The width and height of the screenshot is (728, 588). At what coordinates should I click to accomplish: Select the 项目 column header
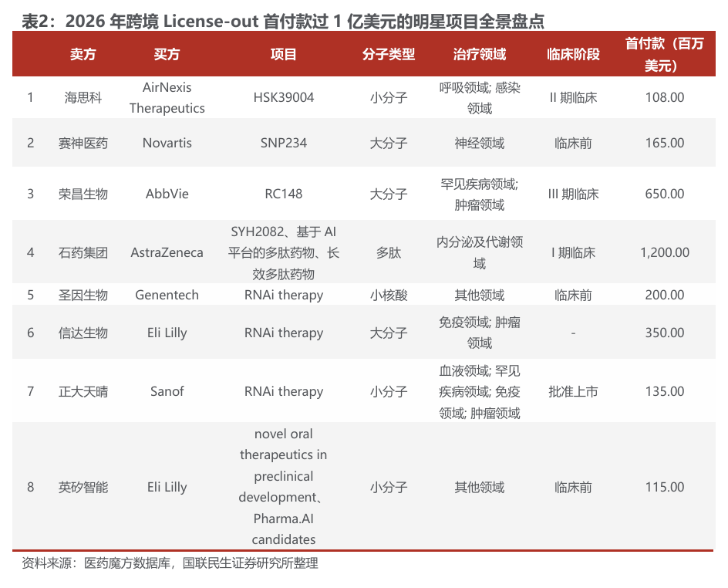[283, 55]
